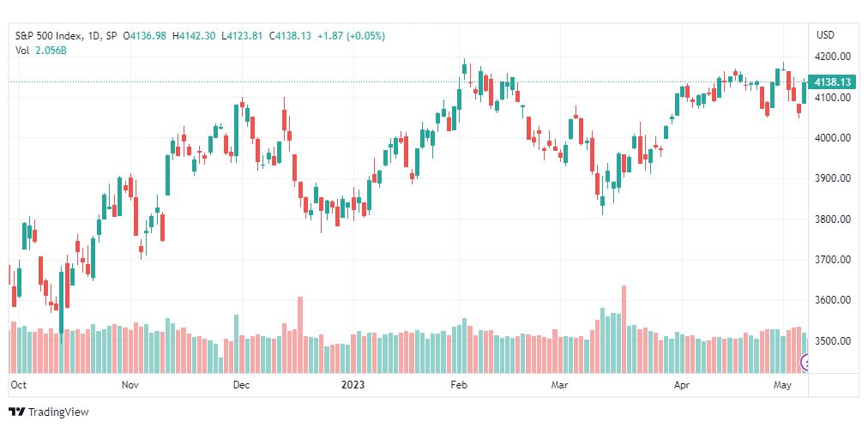This screenshot has height=427, width=868.
Task: Click the Vol 2.056B indicator label
Action: tap(41, 50)
